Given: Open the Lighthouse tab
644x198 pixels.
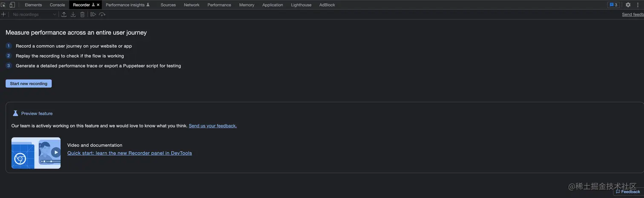Looking at the screenshot, I should tap(301, 5).
